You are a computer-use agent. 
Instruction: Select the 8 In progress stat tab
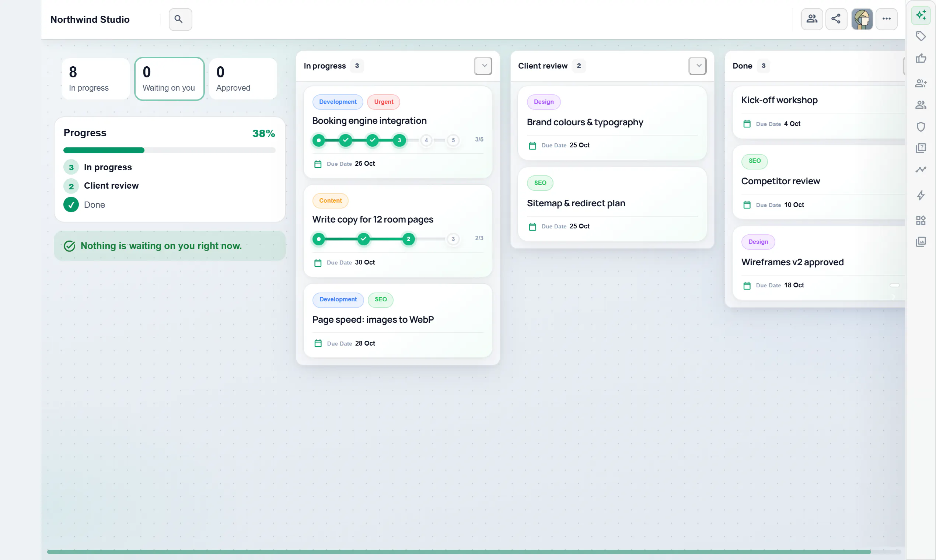[x=96, y=79]
